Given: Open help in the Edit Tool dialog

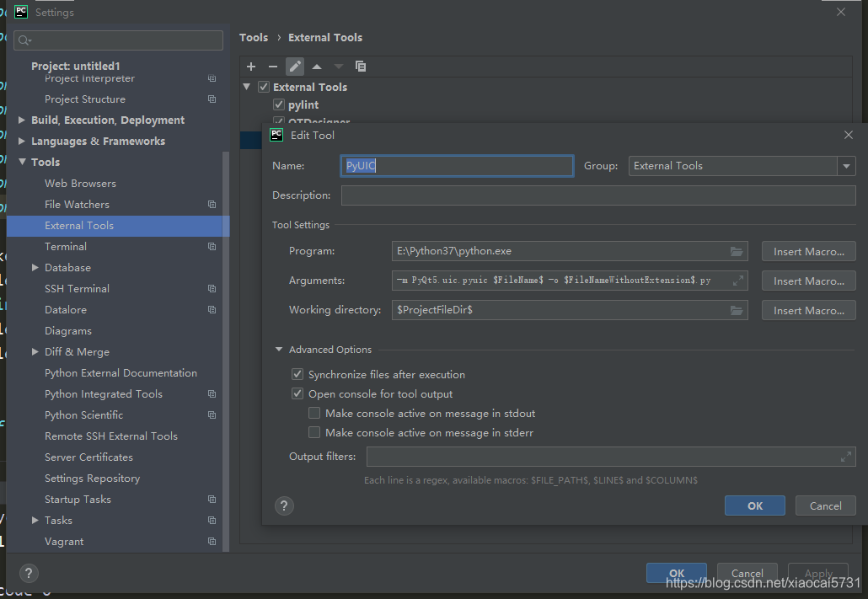Looking at the screenshot, I should click(284, 505).
